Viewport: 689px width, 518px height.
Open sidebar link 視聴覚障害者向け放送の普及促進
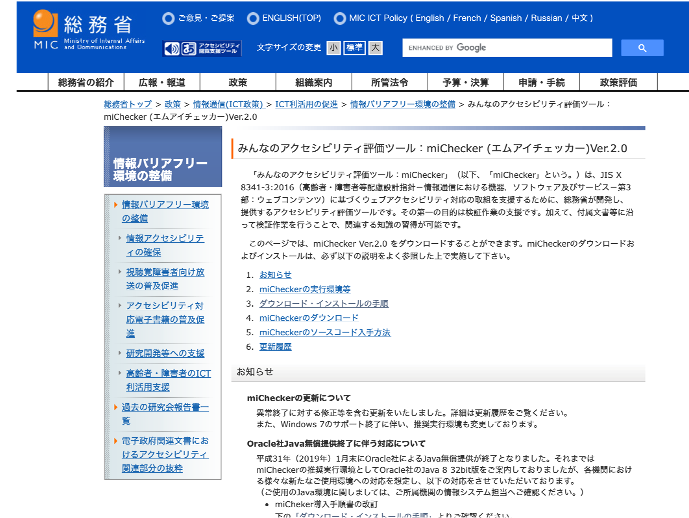165,279
